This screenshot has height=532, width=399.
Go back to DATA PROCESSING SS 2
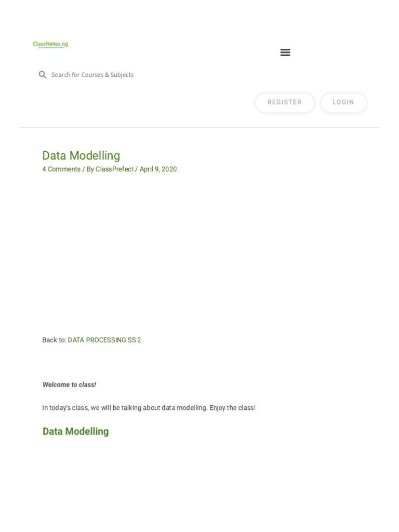pyautogui.click(x=104, y=340)
